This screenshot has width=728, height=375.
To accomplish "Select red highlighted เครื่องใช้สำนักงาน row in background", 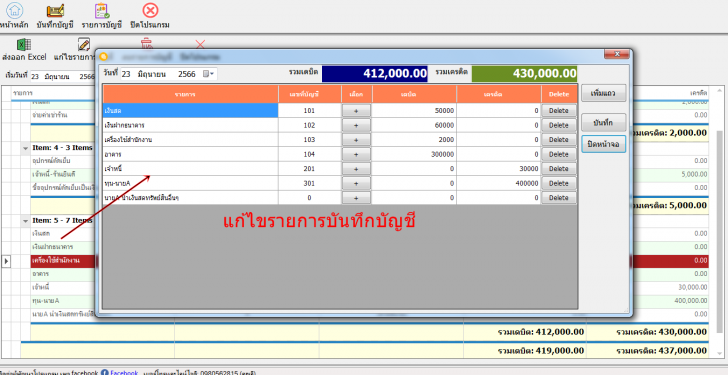I will coord(63,261).
